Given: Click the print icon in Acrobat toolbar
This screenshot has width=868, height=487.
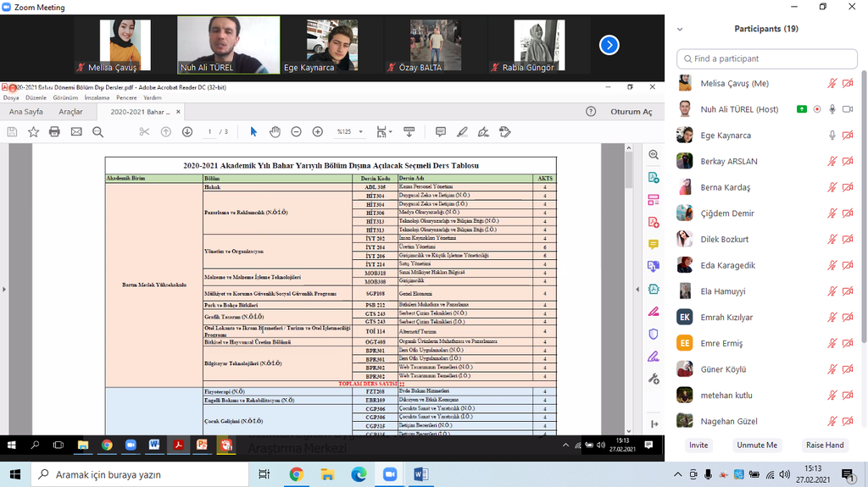Looking at the screenshot, I should pos(54,131).
